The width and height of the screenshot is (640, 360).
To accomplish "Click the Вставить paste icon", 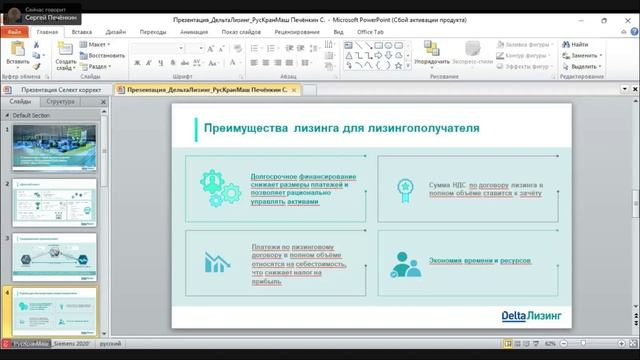I will (18, 49).
